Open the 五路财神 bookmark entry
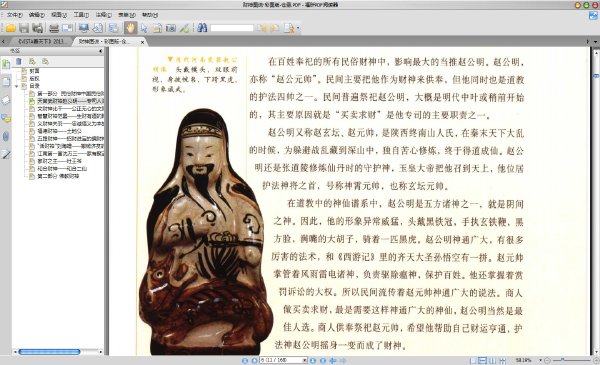 70,139
